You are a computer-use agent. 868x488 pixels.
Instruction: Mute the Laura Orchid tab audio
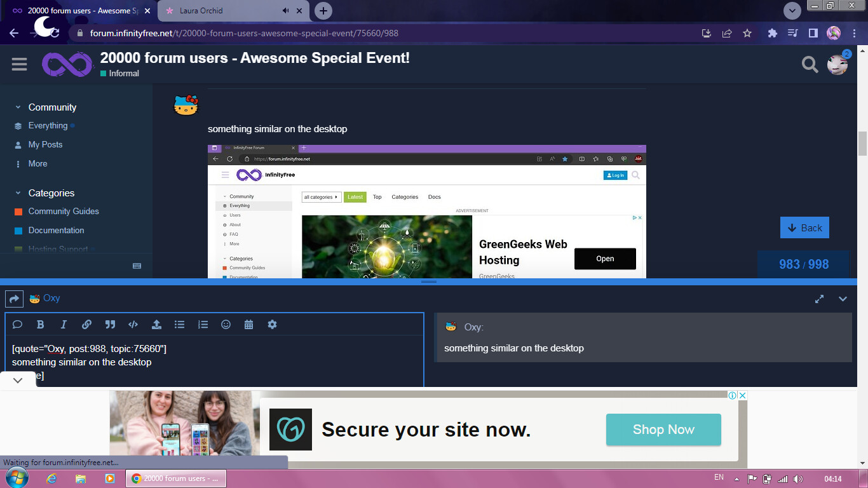click(x=286, y=11)
